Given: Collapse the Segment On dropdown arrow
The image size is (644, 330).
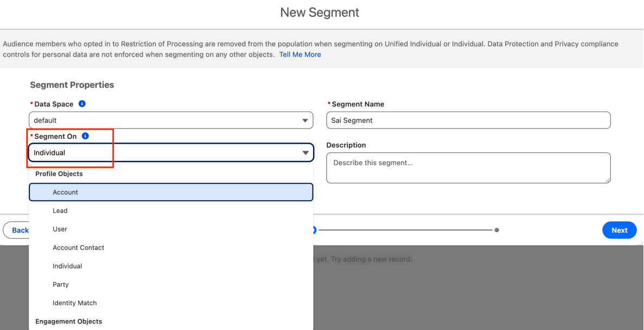Looking at the screenshot, I should tap(305, 153).
